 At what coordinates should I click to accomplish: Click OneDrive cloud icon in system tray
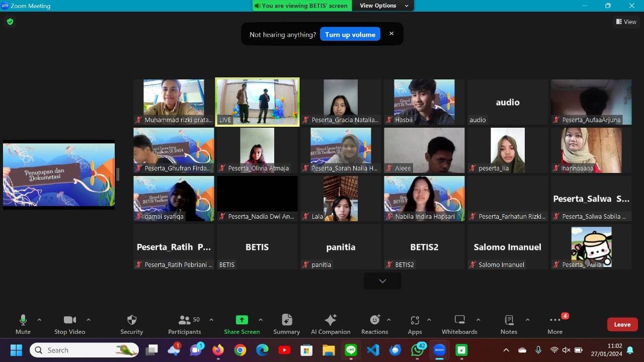pyautogui.click(x=522, y=350)
